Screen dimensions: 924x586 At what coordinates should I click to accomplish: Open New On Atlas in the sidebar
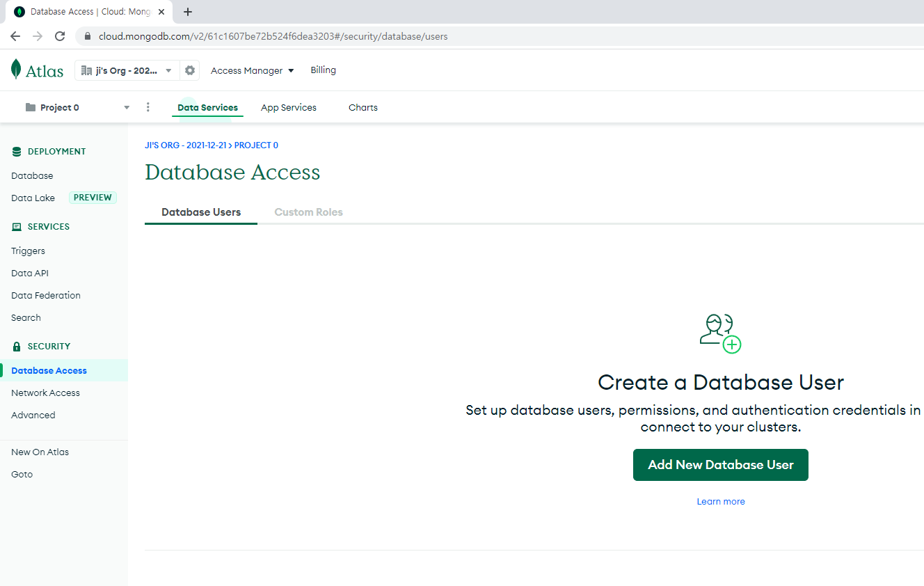coord(40,452)
